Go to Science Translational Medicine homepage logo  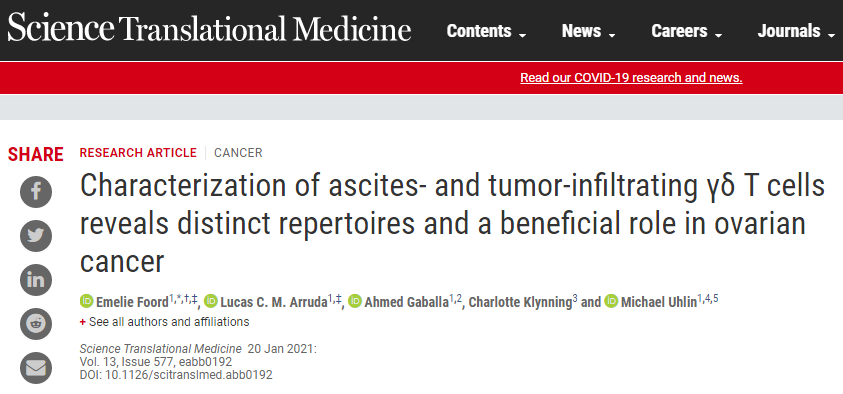click(x=209, y=28)
